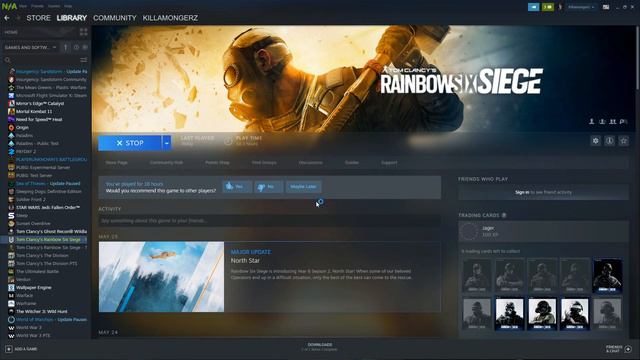Click the blue notification icon at top
This screenshot has width=640, height=360.
click(x=533, y=7)
